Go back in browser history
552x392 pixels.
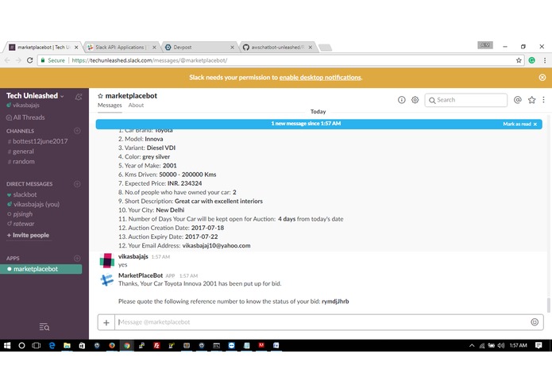(7, 60)
